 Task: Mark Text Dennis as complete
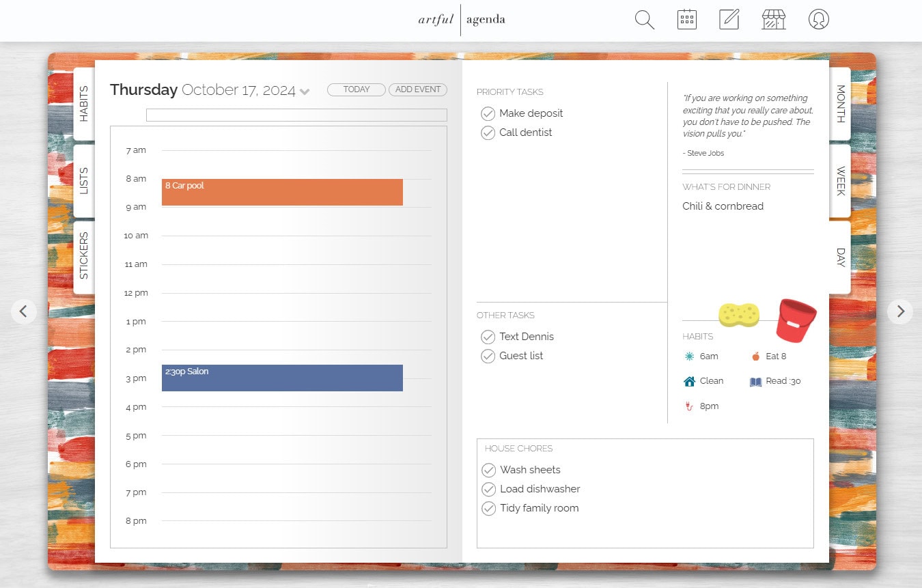[x=488, y=337]
